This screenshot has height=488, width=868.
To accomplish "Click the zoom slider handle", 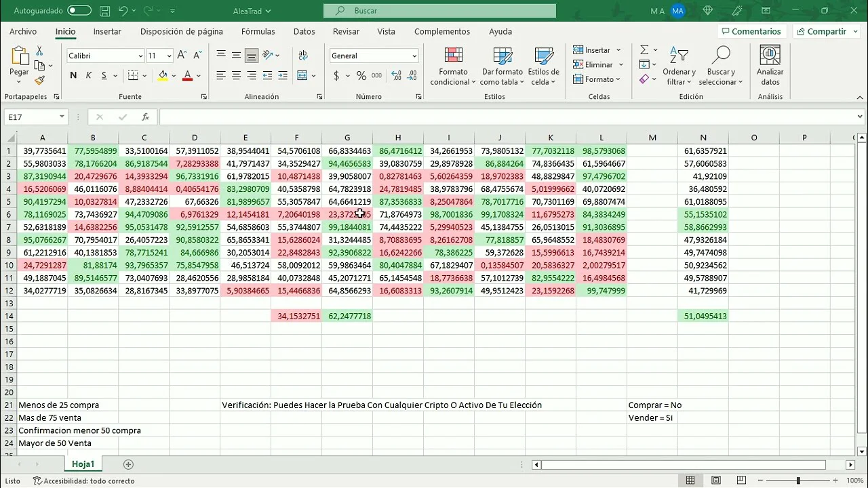I will pos(798,481).
